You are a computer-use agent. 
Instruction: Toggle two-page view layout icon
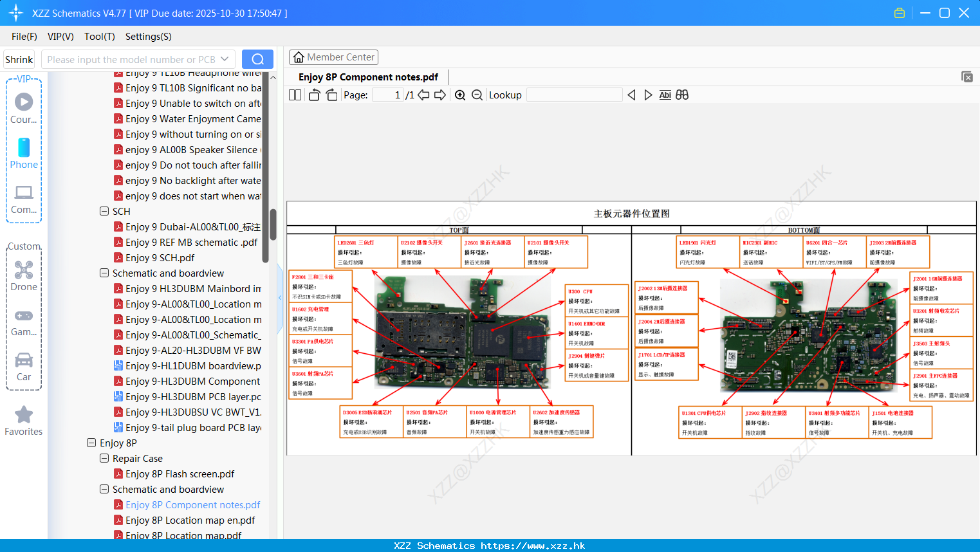pos(295,95)
